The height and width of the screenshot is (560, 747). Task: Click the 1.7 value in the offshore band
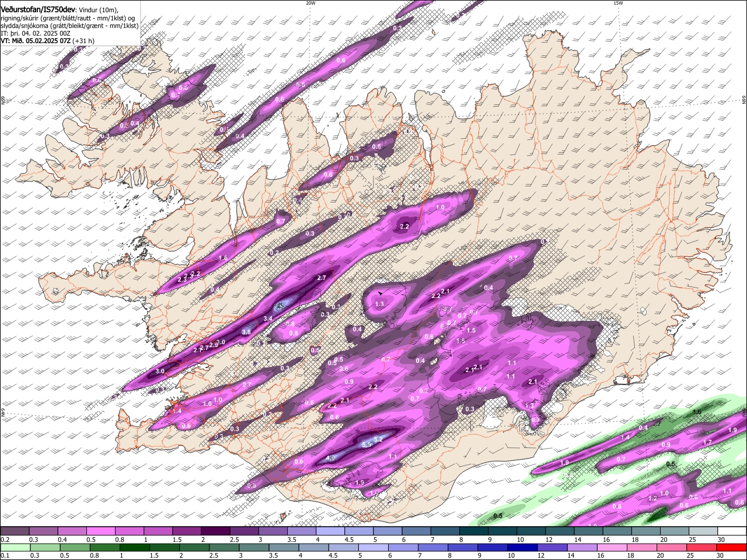coord(707,443)
